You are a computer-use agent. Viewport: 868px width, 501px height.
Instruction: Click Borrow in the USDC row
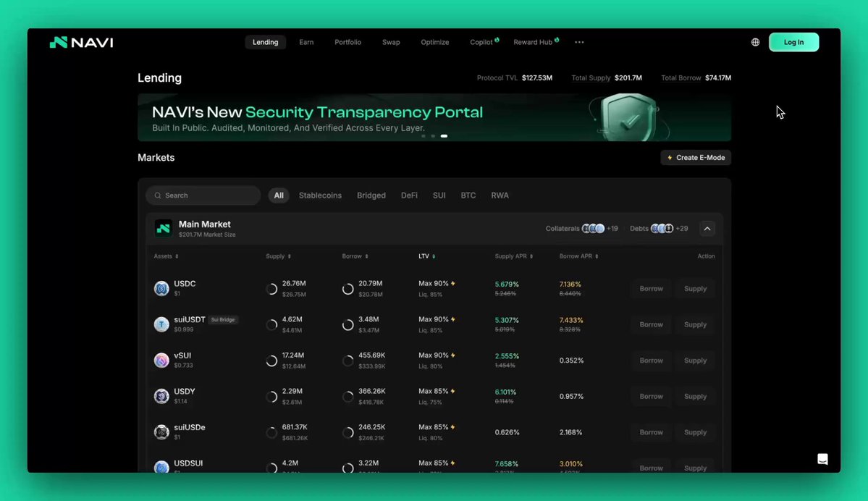tap(651, 289)
